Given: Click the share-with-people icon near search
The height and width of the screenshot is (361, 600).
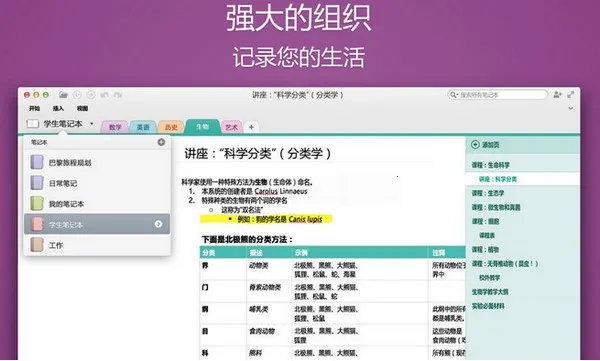Looking at the screenshot, I should point(557,95).
